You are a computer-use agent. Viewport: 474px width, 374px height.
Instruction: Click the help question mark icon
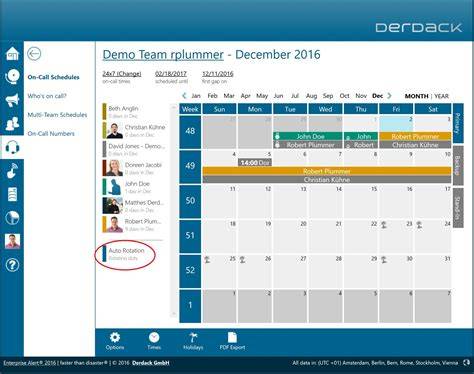(12, 265)
